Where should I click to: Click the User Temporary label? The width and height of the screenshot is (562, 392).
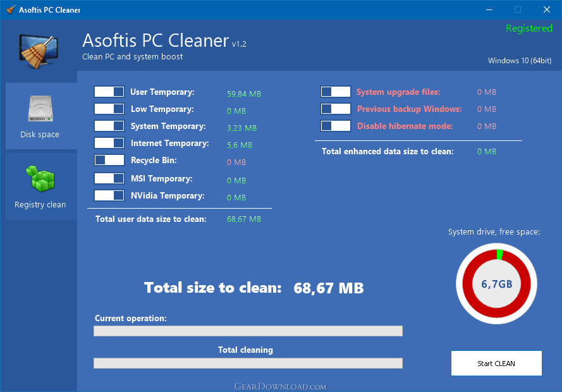(162, 92)
